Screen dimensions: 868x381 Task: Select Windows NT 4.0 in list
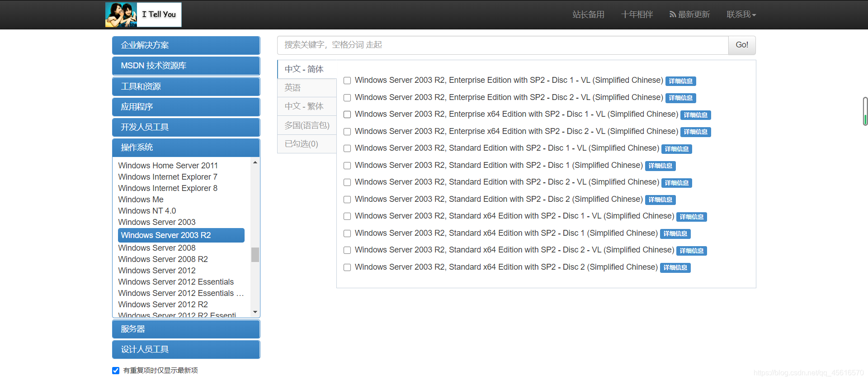147,211
